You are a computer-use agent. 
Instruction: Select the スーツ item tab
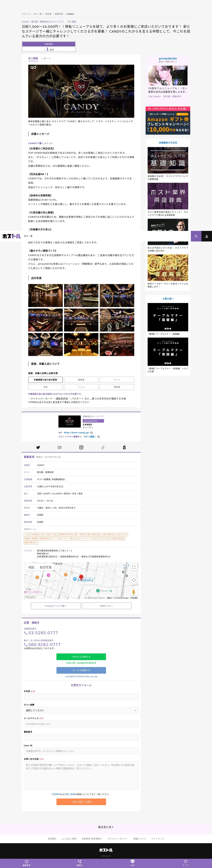117,380
